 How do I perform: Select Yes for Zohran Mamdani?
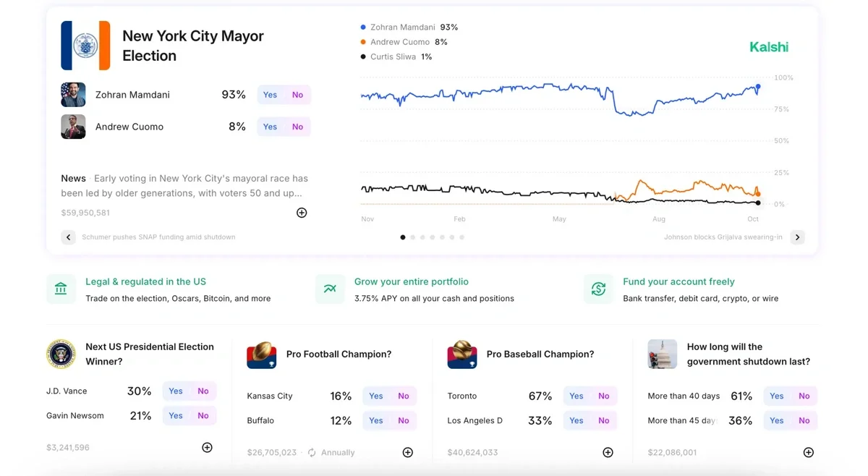[270, 95]
